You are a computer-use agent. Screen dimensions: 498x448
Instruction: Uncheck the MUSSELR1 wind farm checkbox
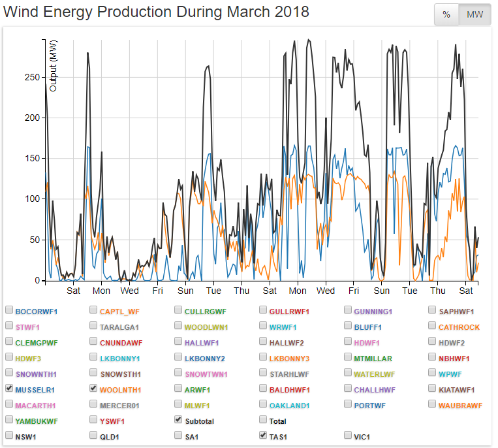(9, 389)
